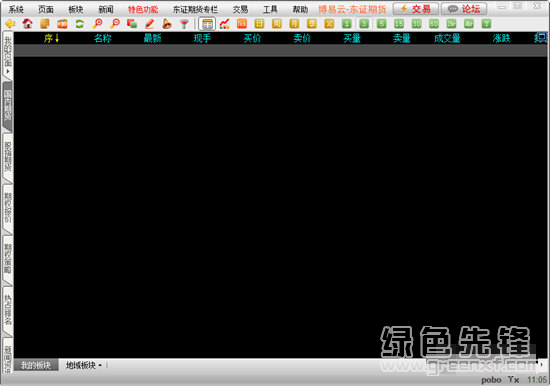Open the 交易 menu in menu bar

click(x=240, y=9)
